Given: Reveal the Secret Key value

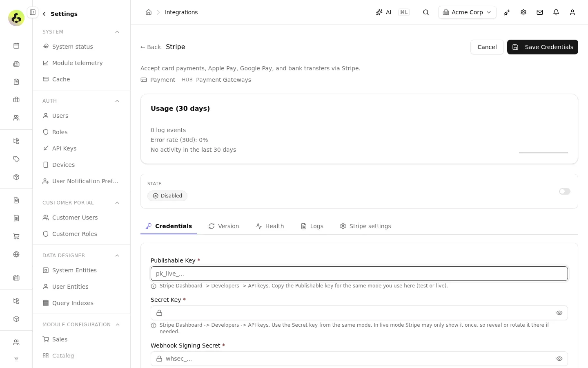Looking at the screenshot, I should pyautogui.click(x=559, y=313).
